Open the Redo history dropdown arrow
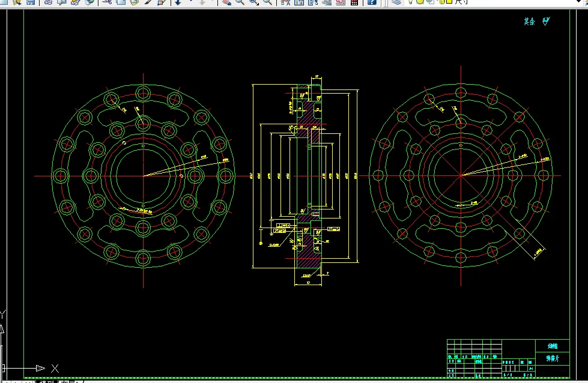The image size is (588, 383). [213, 1]
